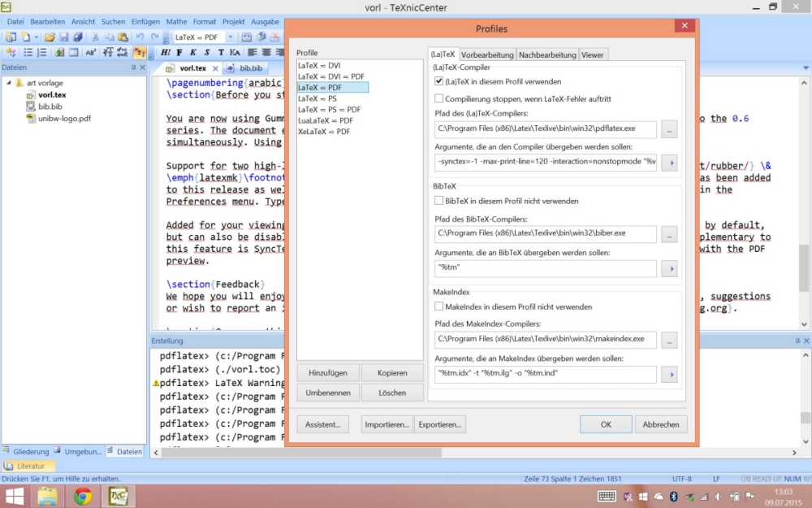The image size is (812, 508).
Task: Click the Open file folder toolbar icon
Action: click(x=50, y=37)
